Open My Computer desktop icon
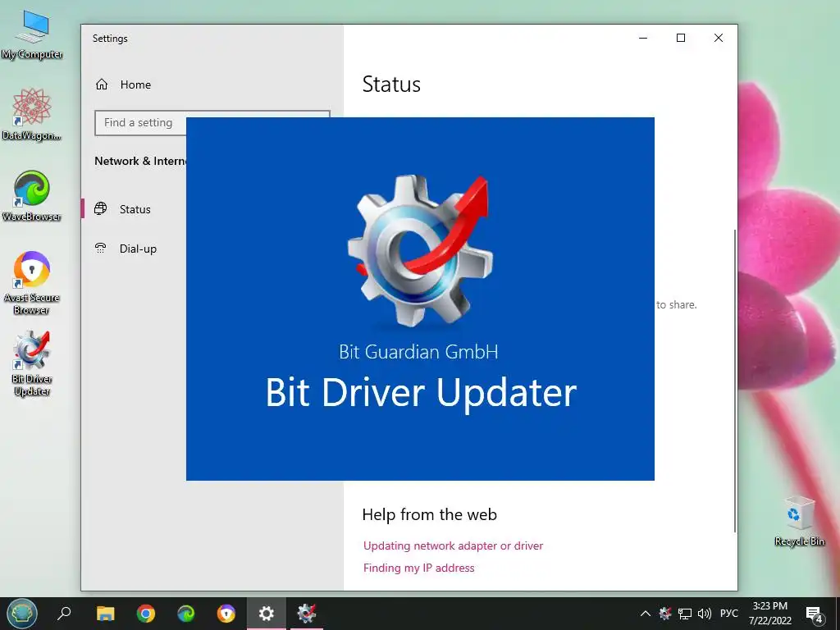Image resolution: width=840 pixels, height=630 pixels. (x=32, y=34)
